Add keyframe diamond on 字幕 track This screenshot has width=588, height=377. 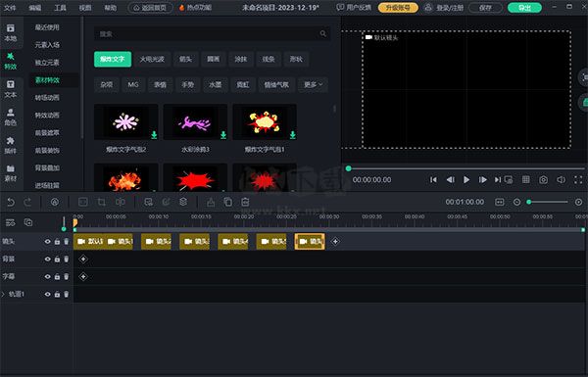[x=83, y=276]
